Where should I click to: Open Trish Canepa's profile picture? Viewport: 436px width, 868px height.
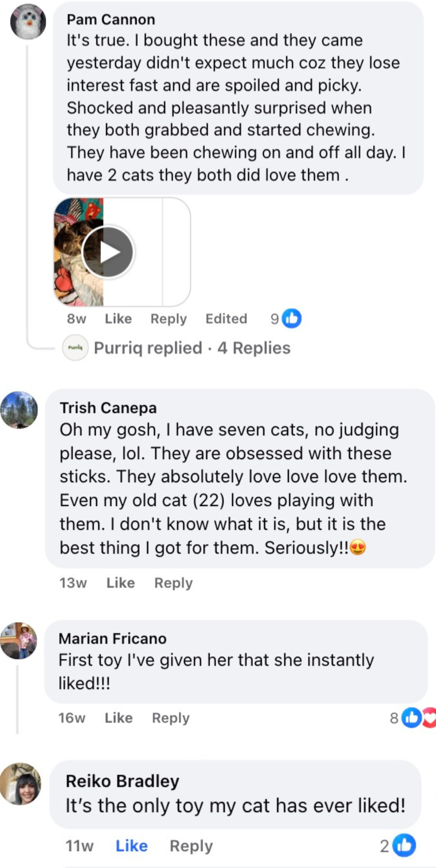click(x=19, y=410)
